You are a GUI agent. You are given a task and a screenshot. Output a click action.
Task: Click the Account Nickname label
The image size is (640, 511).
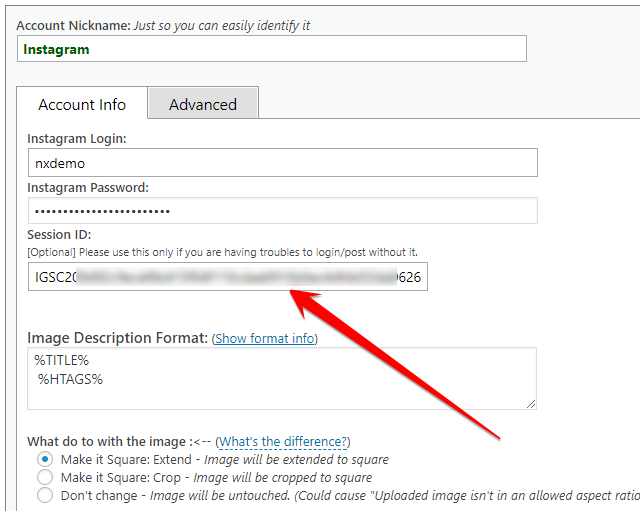click(73, 26)
